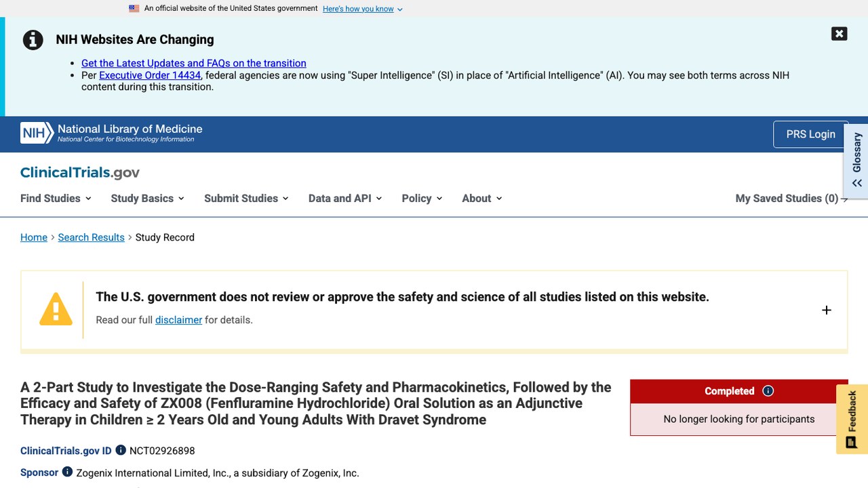Viewport: 868px width, 488px height.
Task: Click the Zogenix International Limited sponsor name
Action: pyautogui.click(x=218, y=473)
